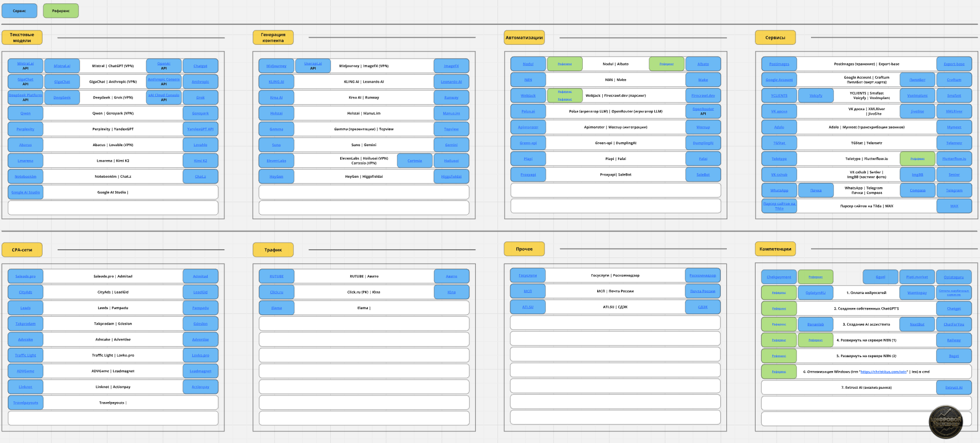Open the Госуслуги link

527,275
